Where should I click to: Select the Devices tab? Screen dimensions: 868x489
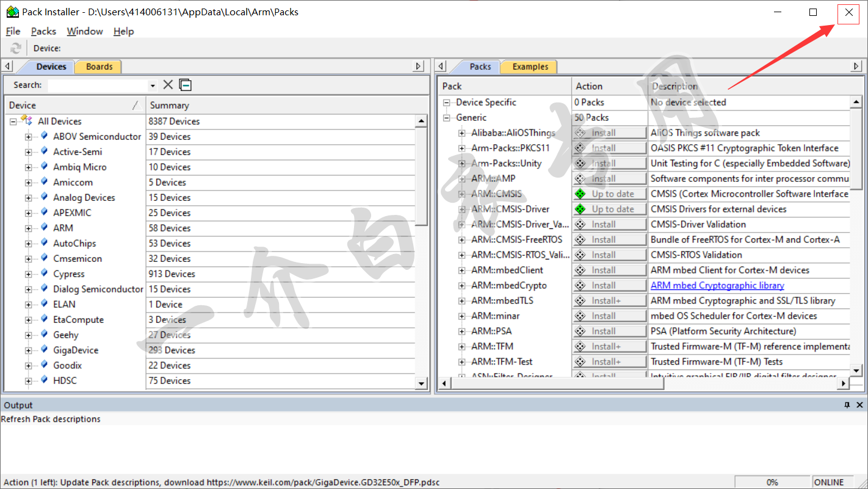coord(51,67)
